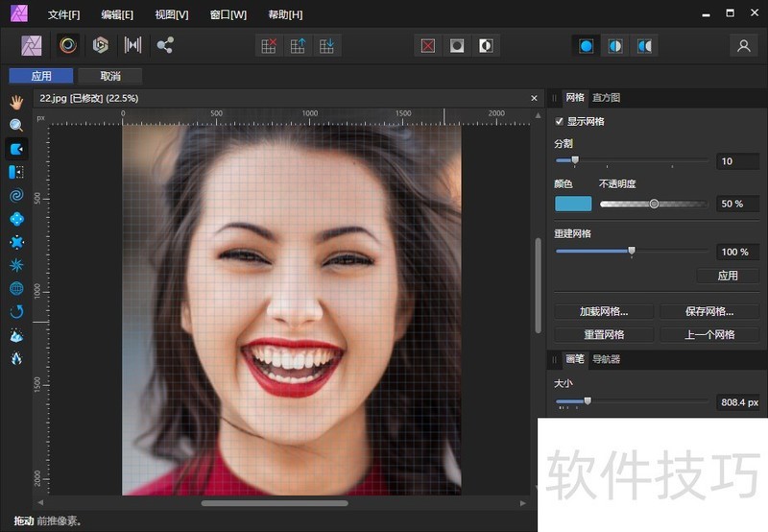Switch to the 画笔 brush tab
Image resolution: width=768 pixels, height=532 pixels.
575,359
